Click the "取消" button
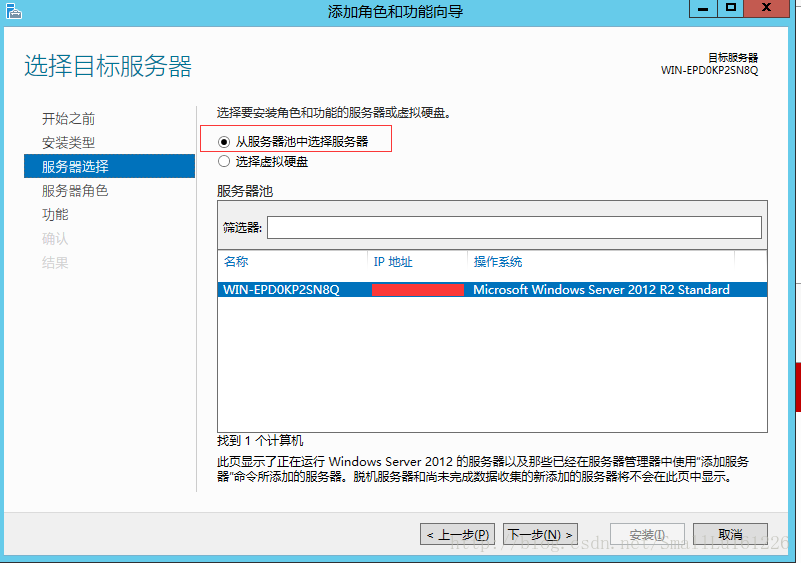This screenshot has width=801, height=563. pyautogui.click(x=730, y=534)
